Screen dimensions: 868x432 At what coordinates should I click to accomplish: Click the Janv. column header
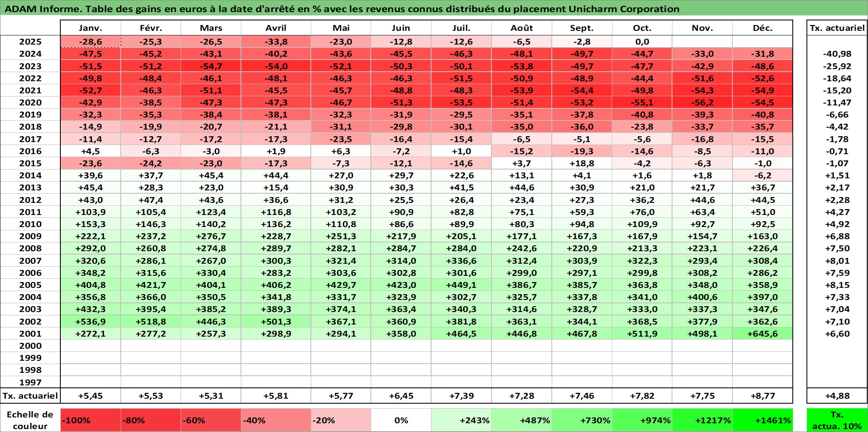pyautogui.click(x=90, y=28)
